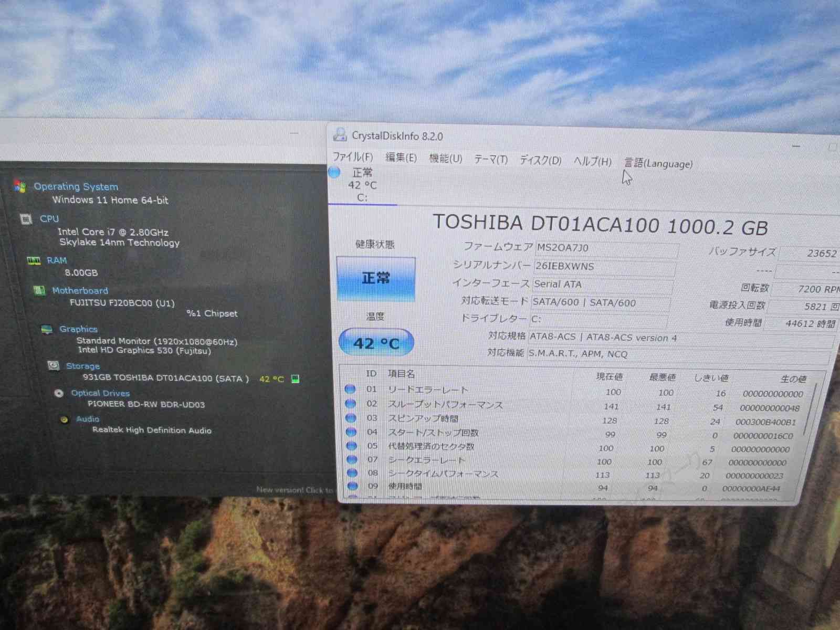The height and width of the screenshot is (630, 840).
Task: Click status circle for ID 02 スループットパフォーマンス
Action: [x=350, y=403]
